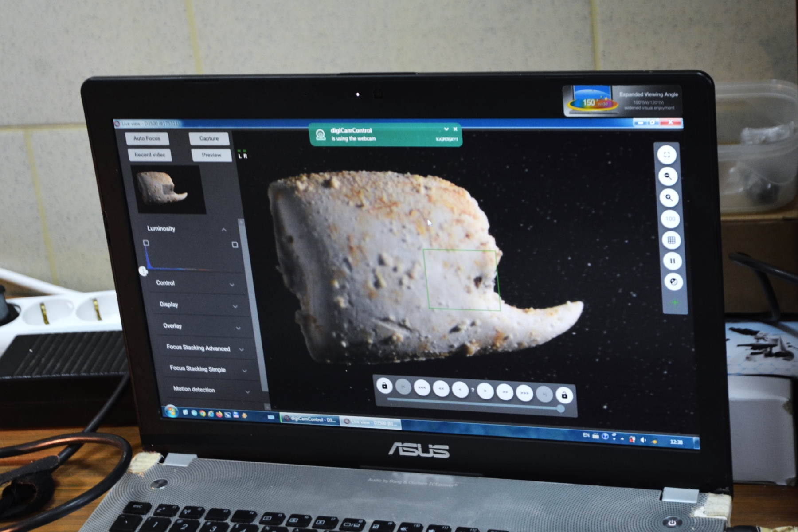
Task: Switch to digiCamControl taskbar window
Action: pos(310,419)
